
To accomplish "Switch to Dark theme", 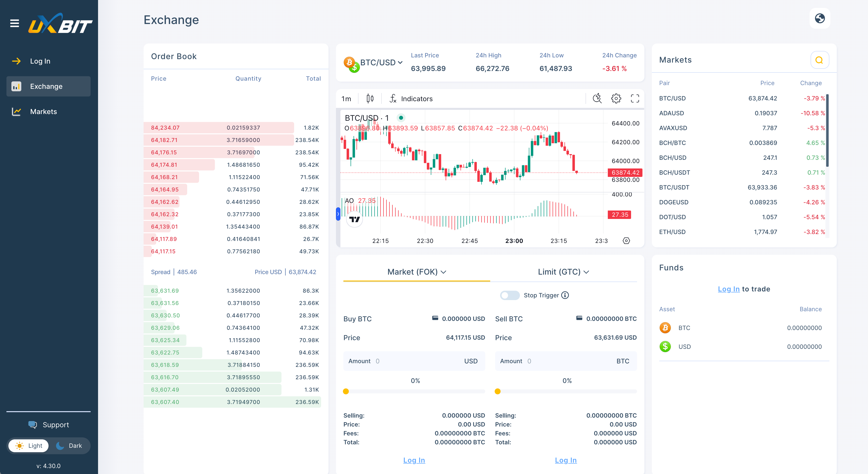I will coord(69,445).
